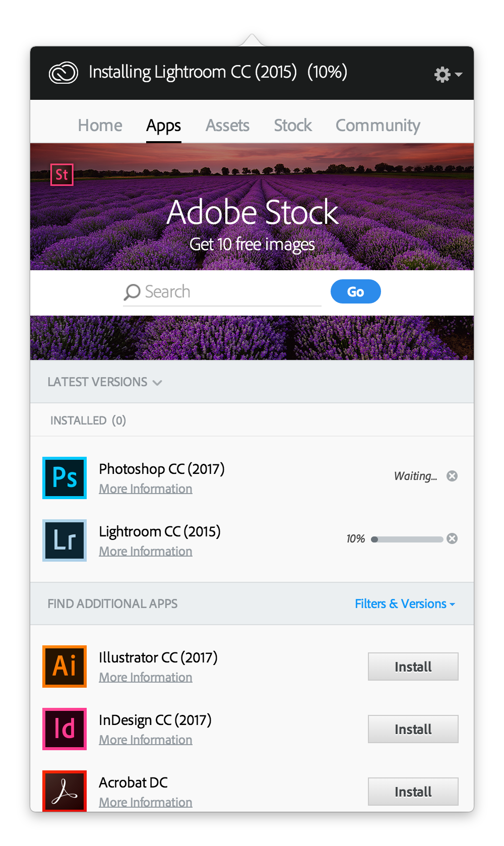504x846 pixels.
Task: Click the Adobe Stock St badge
Action: pyautogui.click(x=62, y=175)
